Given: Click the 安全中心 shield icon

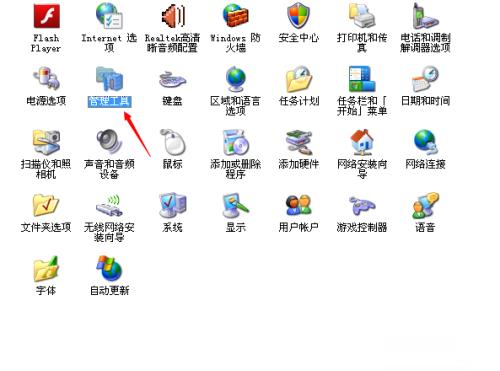Looking at the screenshot, I should point(299,15).
